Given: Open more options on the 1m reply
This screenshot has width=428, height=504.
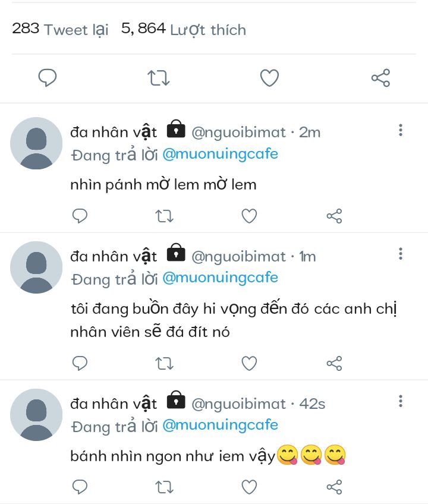Looking at the screenshot, I should (401, 254).
